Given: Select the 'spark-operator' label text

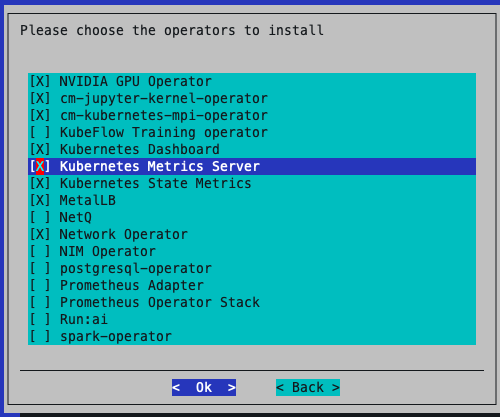Looking at the screenshot, I should (x=116, y=337).
